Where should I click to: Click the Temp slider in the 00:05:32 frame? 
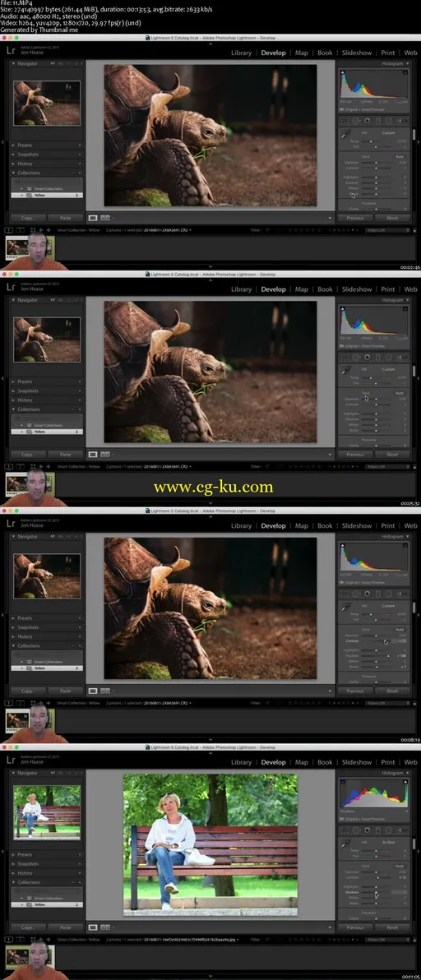(375, 377)
